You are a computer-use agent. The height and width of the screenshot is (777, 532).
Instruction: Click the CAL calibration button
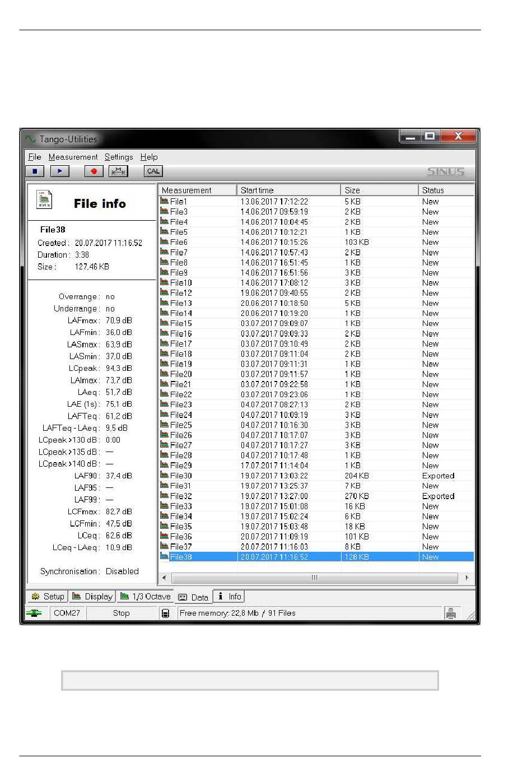[153, 171]
